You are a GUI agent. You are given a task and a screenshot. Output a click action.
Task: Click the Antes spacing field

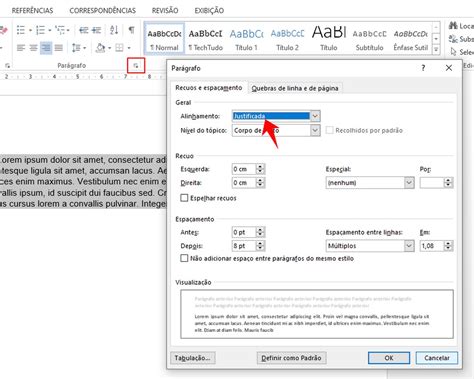coord(244,232)
